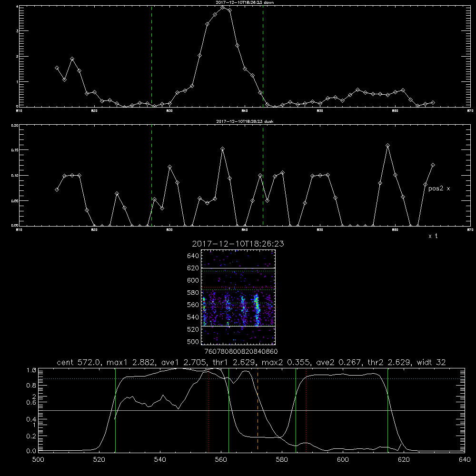This screenshot has width=476, height=476.
Task: Click dusk plot y-axis label 0.15
Action: (15, 150)
